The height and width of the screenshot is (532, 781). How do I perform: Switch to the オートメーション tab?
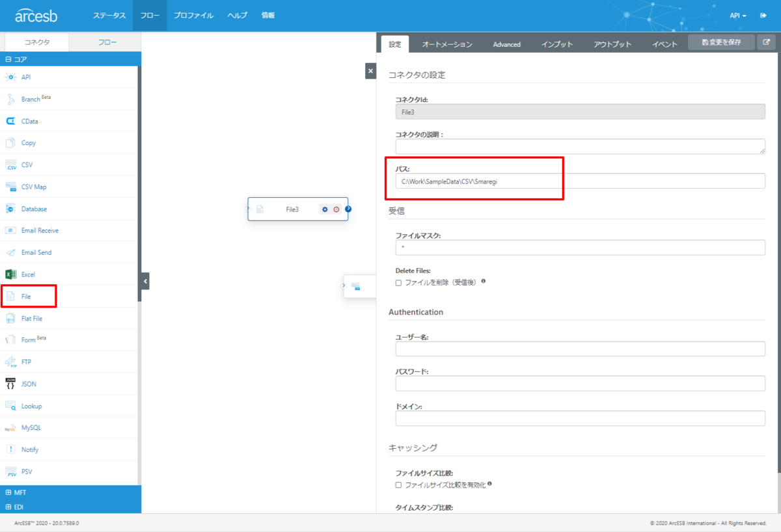click(x=447, y=44)
